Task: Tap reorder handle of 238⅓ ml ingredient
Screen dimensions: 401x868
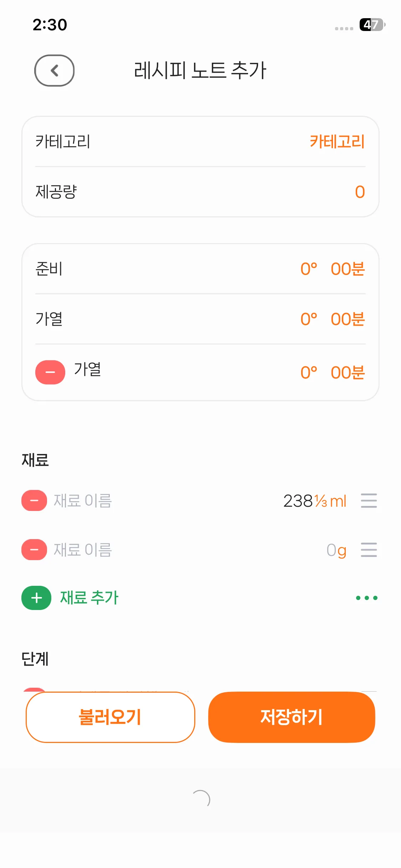Action: pyautogui.click(x=369, y=501)
